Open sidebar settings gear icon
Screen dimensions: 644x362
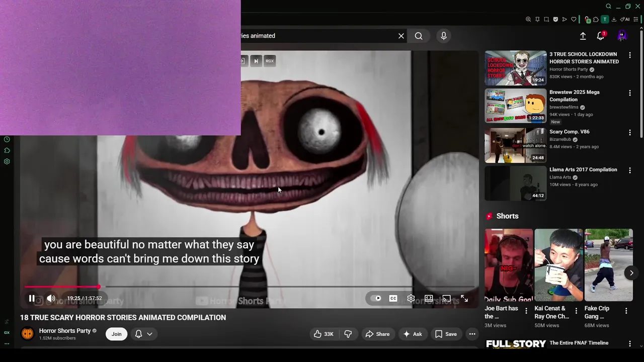[7, 161]
